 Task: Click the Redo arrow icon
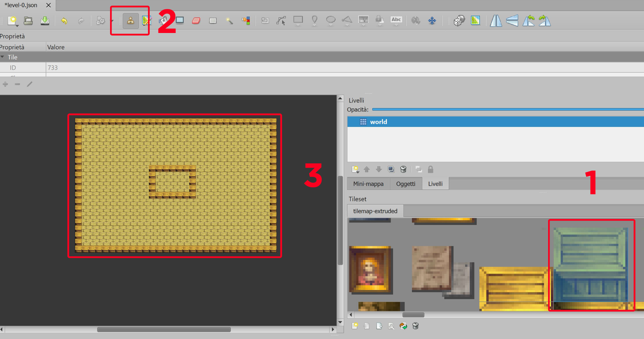click(x=81, y=21)
